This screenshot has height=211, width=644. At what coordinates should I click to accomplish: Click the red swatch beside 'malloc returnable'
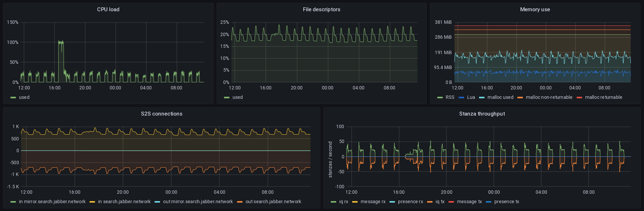click(x=580, y=98)
